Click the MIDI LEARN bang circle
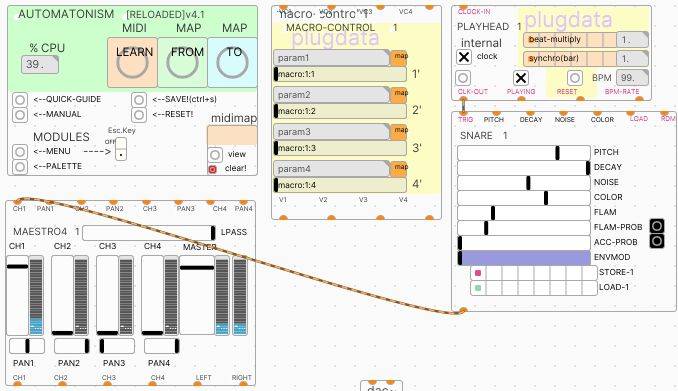 (x=132, y=62)
